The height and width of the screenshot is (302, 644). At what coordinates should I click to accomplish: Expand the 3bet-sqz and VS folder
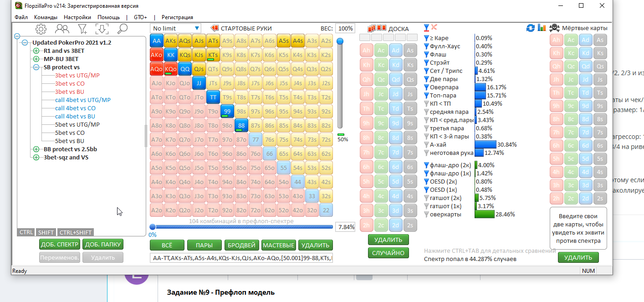click(36, 158)
